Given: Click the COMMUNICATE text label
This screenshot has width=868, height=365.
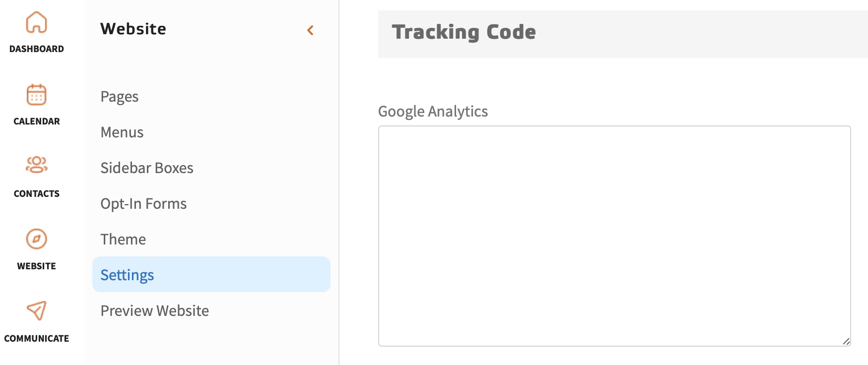Looking at the screenshot, I should pyautogui.click(x=36, y=339).
